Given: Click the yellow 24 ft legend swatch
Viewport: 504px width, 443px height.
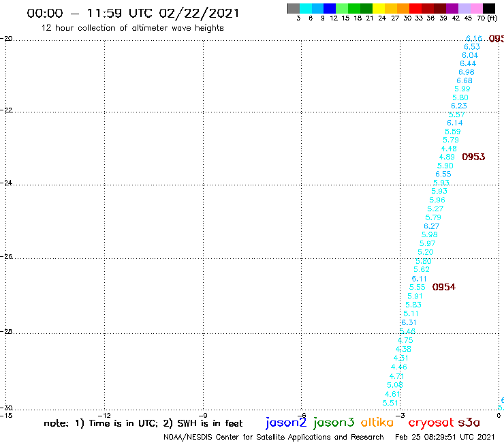Looking at the screenshot, I should point(379,8).
